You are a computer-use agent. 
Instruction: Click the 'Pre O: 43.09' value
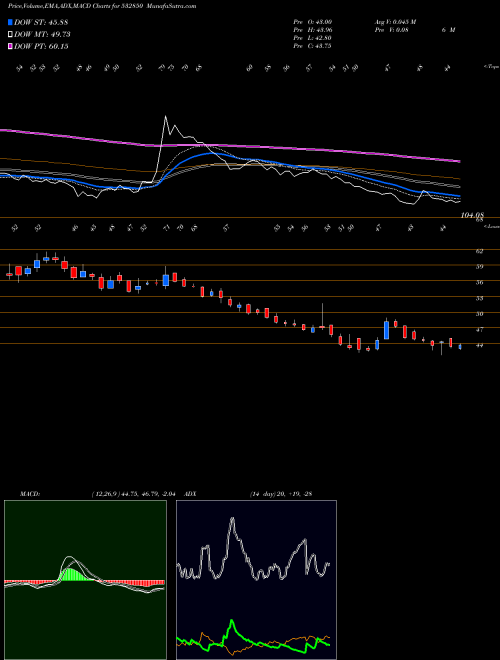313,22
